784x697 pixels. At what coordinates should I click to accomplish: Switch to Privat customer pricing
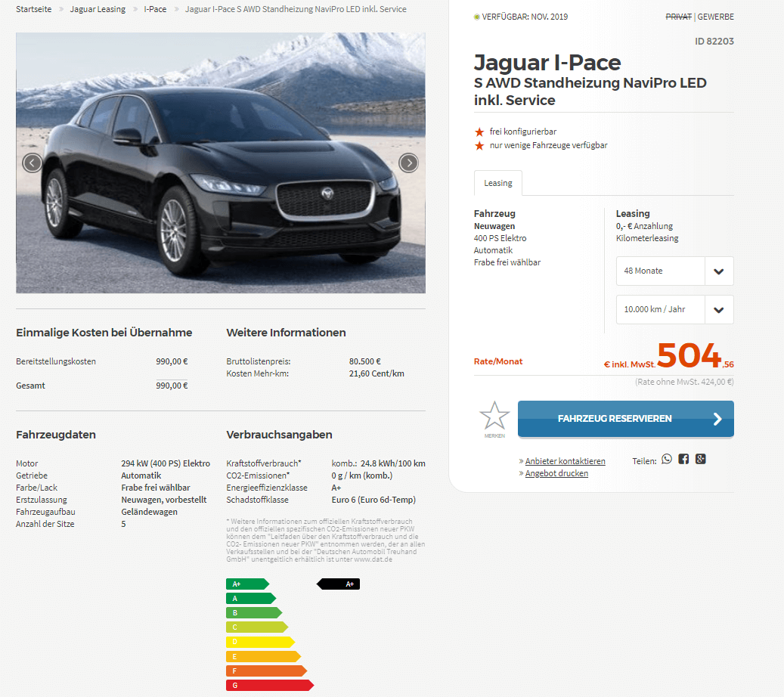pyautogui.click(x=678, y=17)
